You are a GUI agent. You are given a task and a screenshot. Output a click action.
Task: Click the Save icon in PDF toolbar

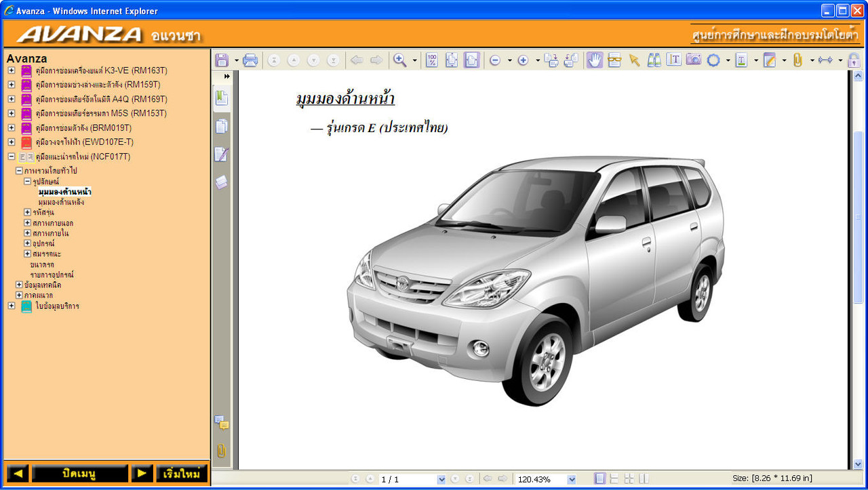pyautogui.click(x=222, y=60)
